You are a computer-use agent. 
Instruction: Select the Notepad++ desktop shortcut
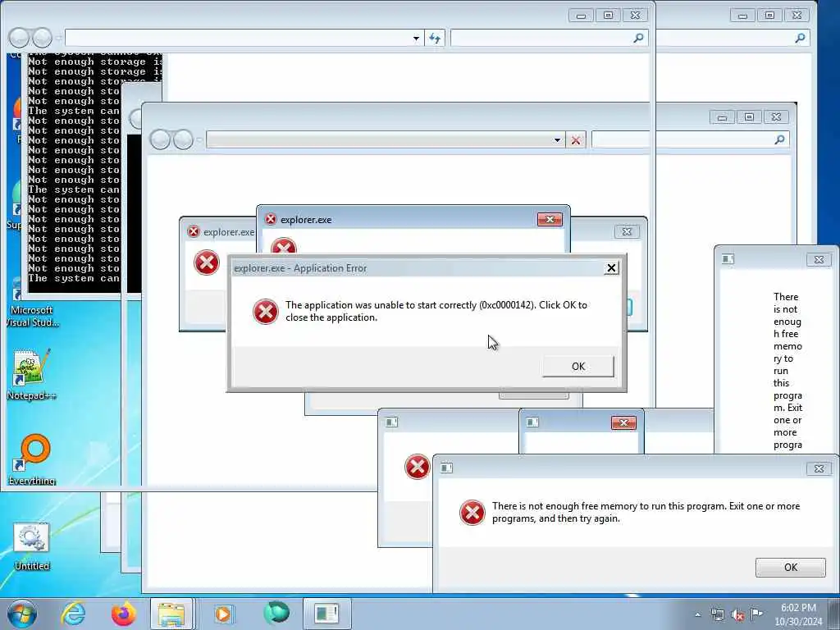coord(32,374)
